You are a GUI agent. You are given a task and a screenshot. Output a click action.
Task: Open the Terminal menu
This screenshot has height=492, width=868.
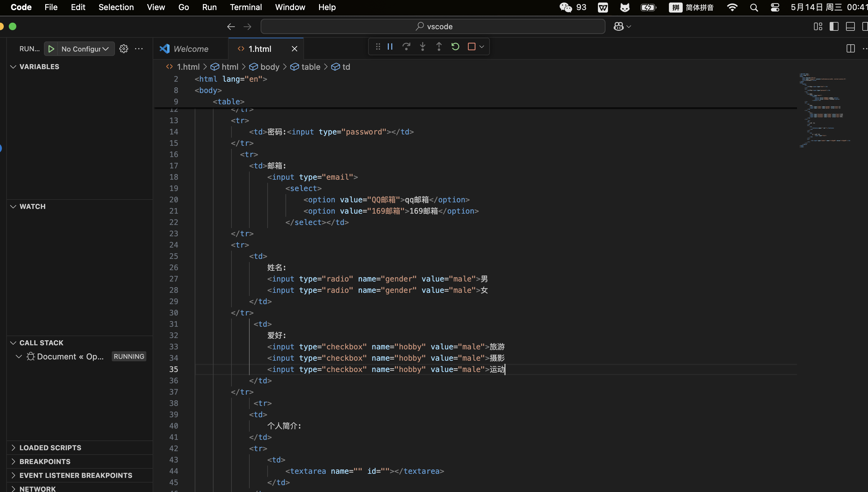coord(246,8)
